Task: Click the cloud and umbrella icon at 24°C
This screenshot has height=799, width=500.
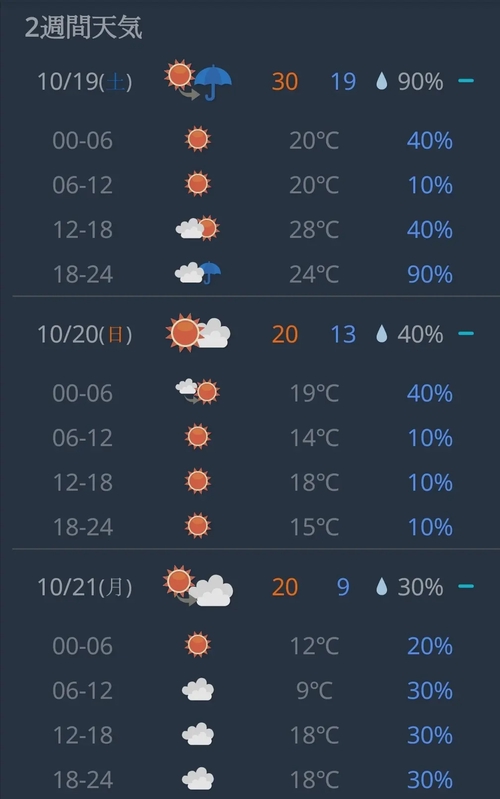Action: click(198, 273)
